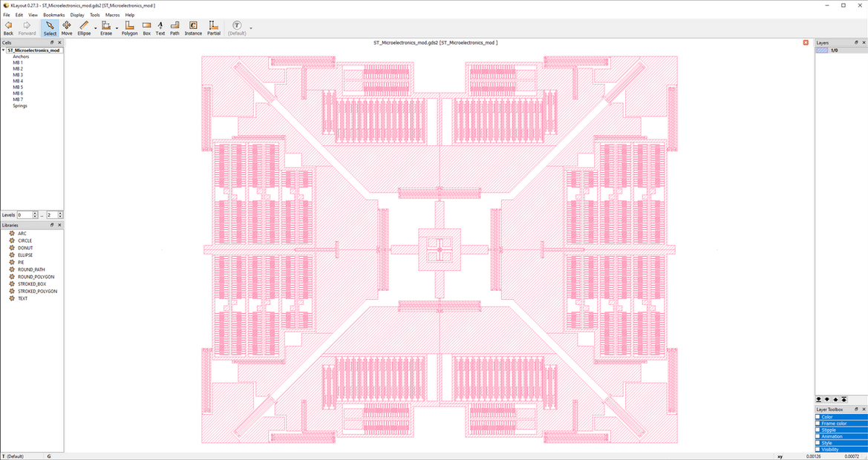Click the layer 1/0 stipple color swatch
This screenshot has height=460, width=868.
point(822,50)
